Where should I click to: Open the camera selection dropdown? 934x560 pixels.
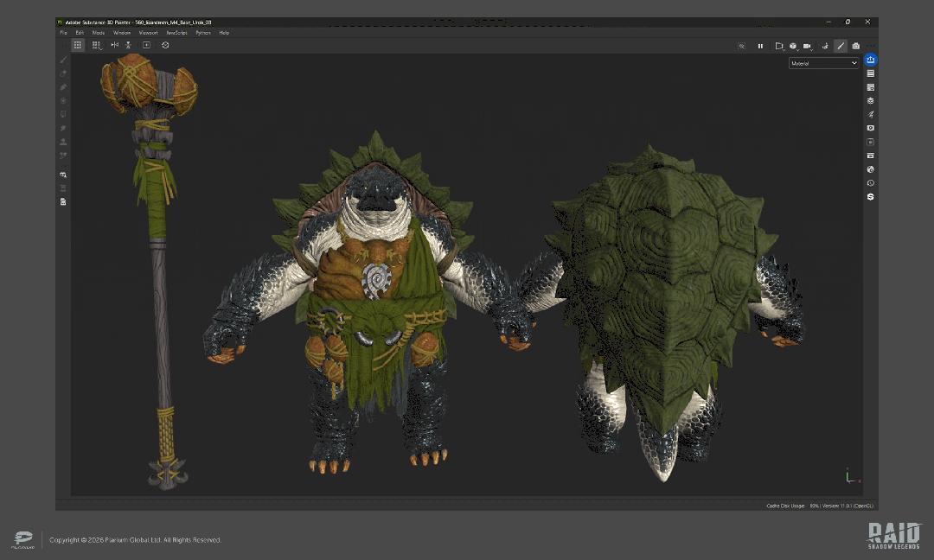808,46
